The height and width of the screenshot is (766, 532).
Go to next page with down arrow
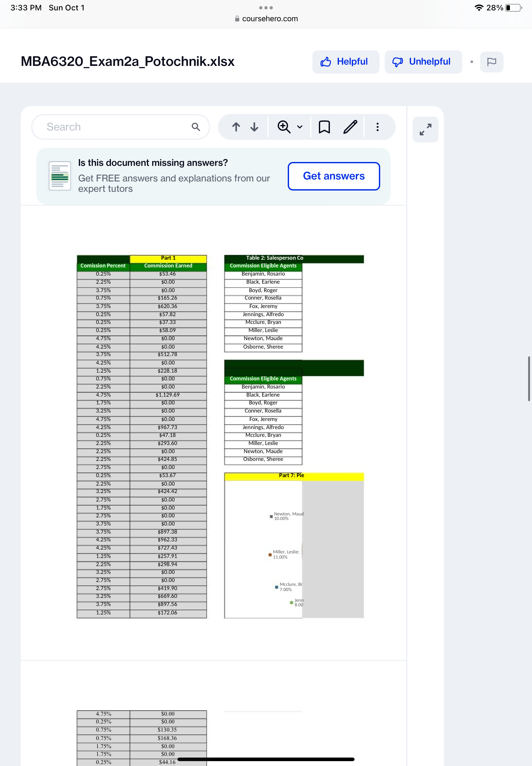point(254,127)
